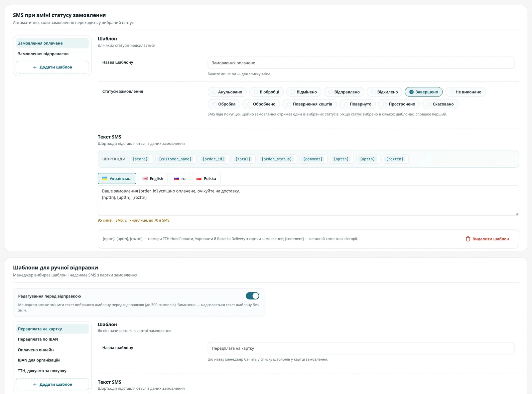
Task: Click the checkmark icon on the Завершено status
Action: [411, 92]
